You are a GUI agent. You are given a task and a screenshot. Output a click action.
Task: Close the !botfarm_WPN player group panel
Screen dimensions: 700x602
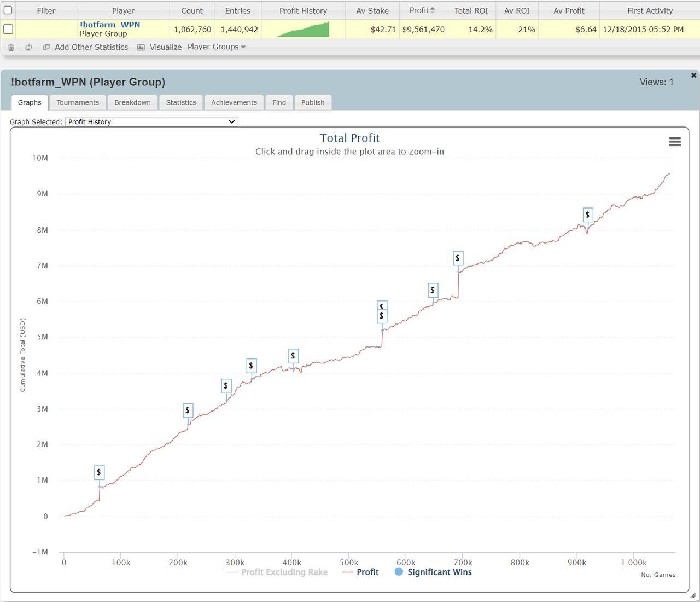point(693,76)
